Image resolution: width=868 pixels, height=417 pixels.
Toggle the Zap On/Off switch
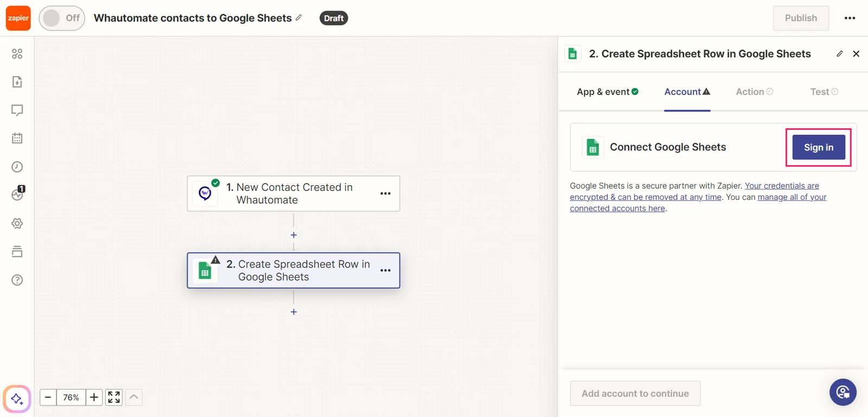(62, 18)
